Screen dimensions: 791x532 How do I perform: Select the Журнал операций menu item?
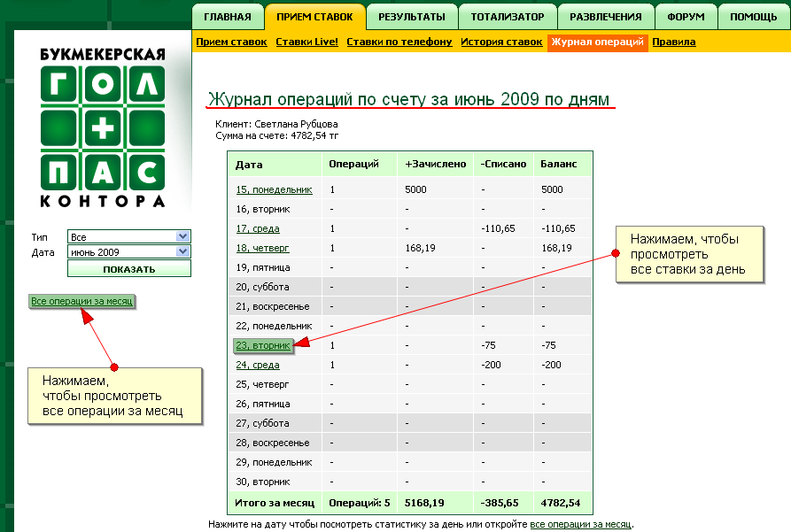pos(598,41)
